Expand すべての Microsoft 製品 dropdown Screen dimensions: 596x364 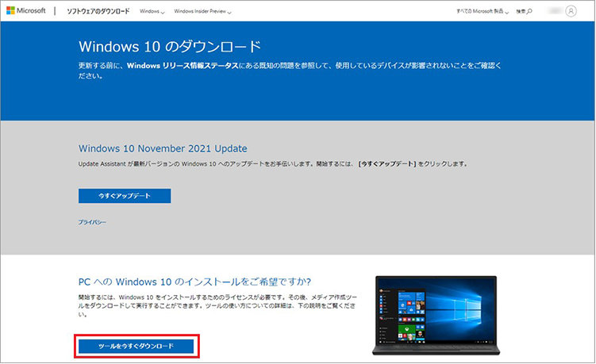click(483, 11)
